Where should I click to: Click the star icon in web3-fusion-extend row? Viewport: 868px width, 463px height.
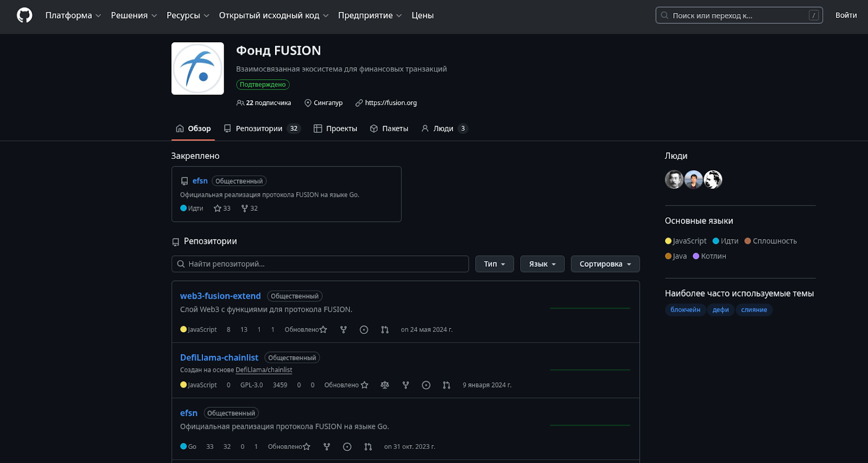[323, 330]
